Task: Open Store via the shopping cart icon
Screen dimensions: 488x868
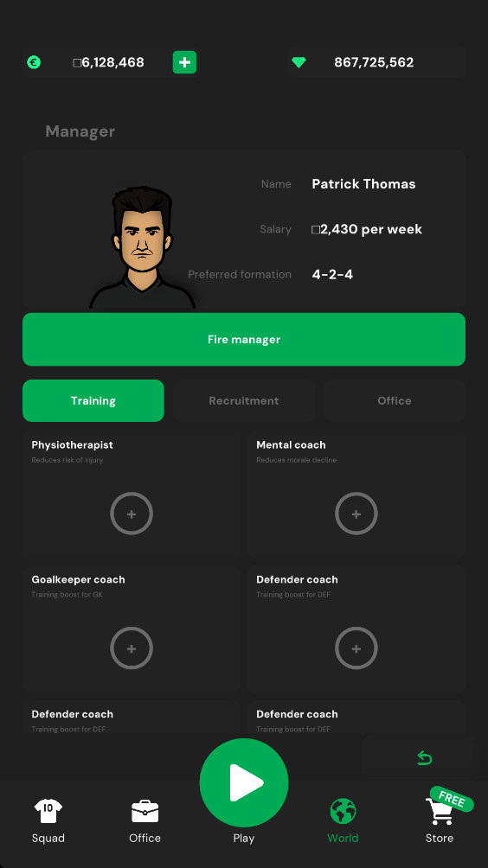Action: pyautogui.click(x=440, y=812)
